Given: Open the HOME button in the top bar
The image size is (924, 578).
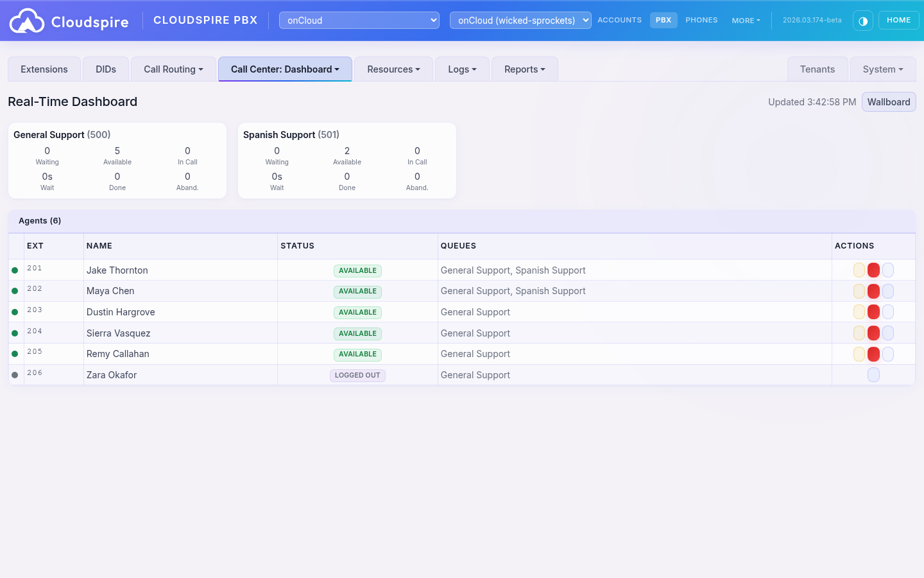Looking at the screenshot, I should [x=898, y=20].
